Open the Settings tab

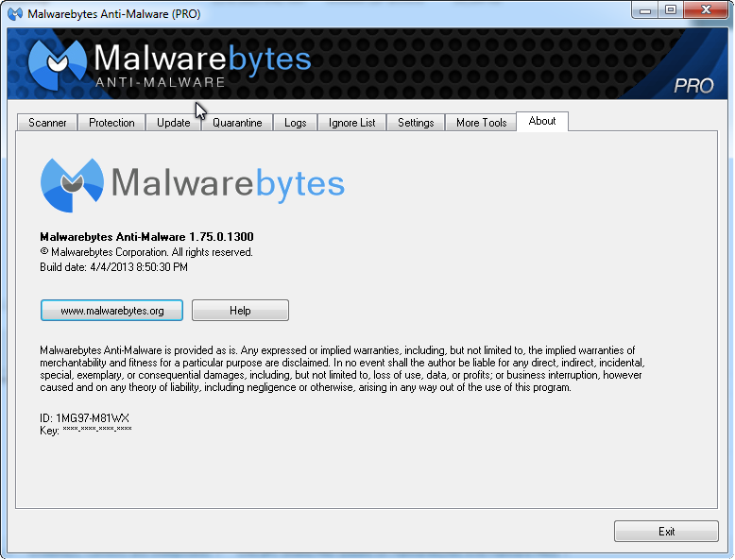(x=416, y=123)
